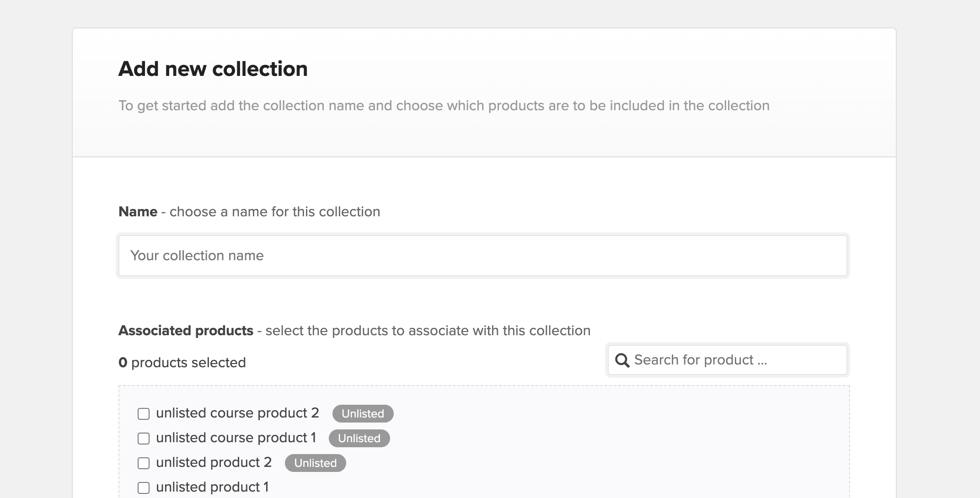Click the 'Associated products' label
This screenshot has width=980, height=498.
(x=186, y=331)
